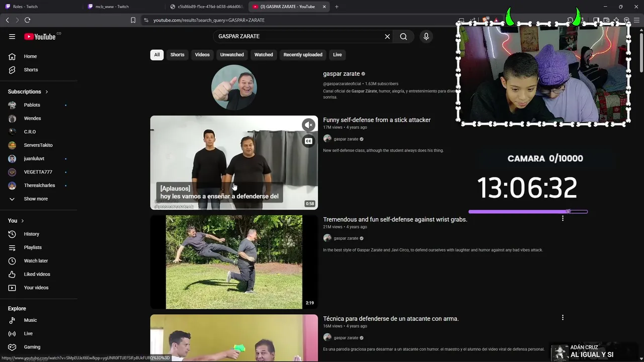Select the Shorts filter chip
The image size is (644, 362).
point(177,55)
